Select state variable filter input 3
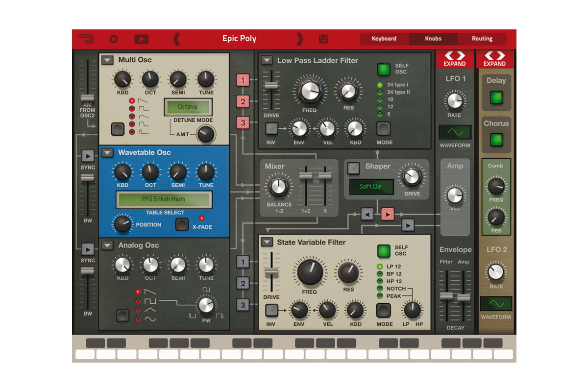The image size is (588, 392). [243, 304]
